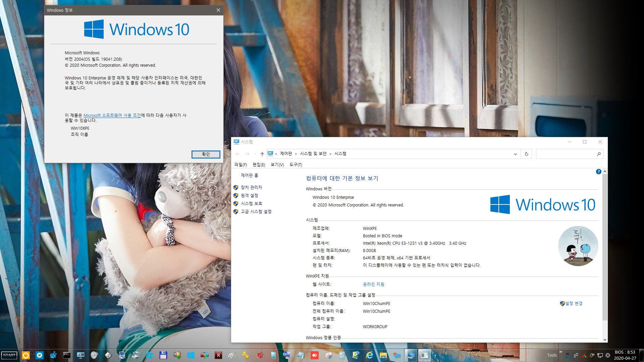Click the up arrow navigation button
Image resolution: width=644 pixels, height=362 pixels.
(x=262, y=154)
